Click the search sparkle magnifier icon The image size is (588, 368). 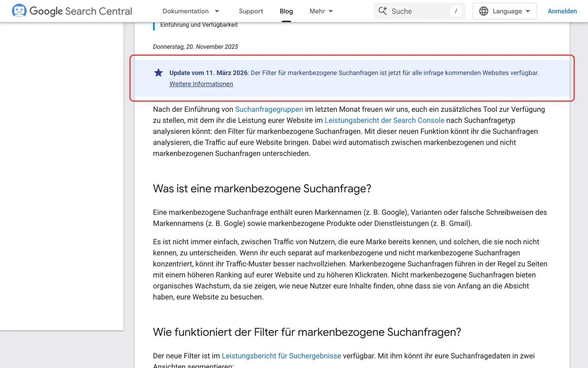pos(383,11)
